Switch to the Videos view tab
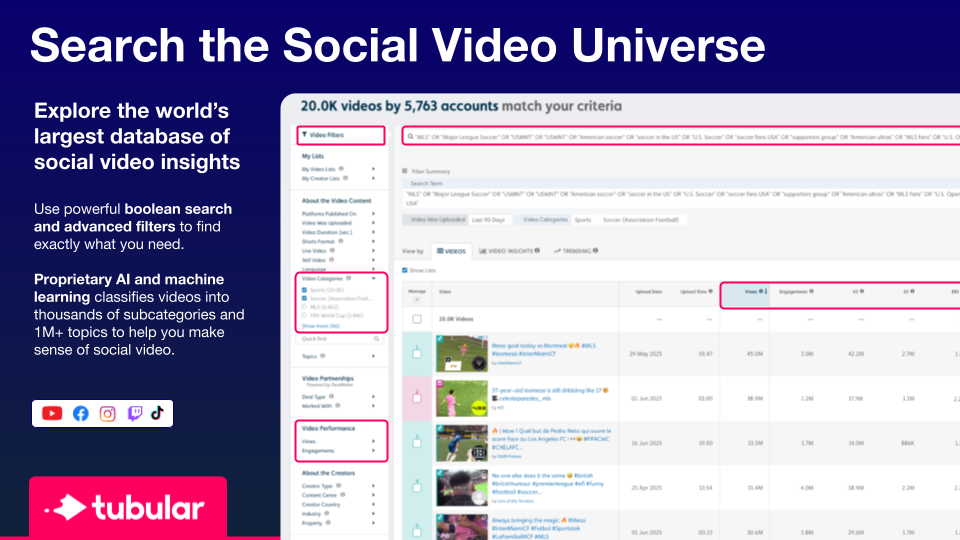Screen dimensions: 960x540 451,251
